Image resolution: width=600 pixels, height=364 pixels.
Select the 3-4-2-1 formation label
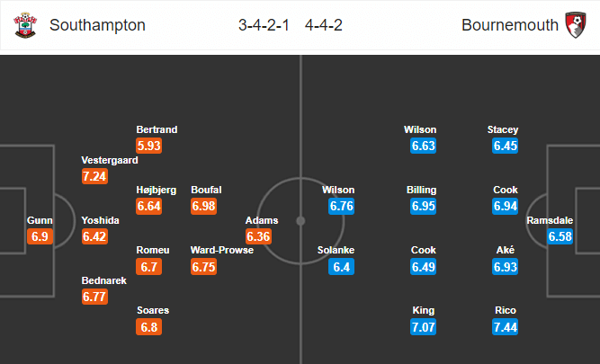(264, 25)
